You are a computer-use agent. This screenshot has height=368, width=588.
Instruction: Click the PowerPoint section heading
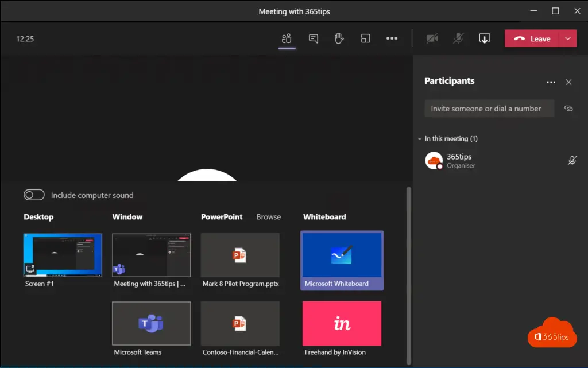(x=222, y=217)
